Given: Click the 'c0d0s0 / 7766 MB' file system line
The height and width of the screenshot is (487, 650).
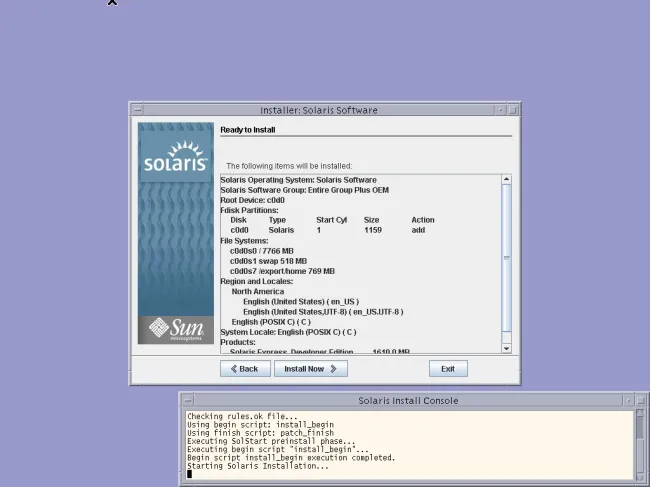Looking at the screenshot, I should [262, 251].
